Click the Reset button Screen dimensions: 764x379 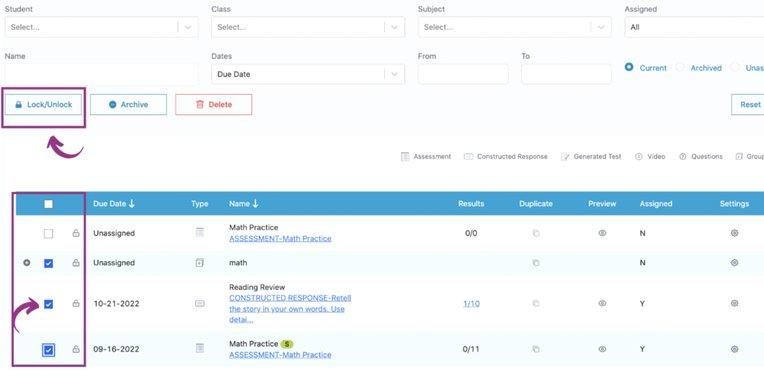[x=748, y=104]
